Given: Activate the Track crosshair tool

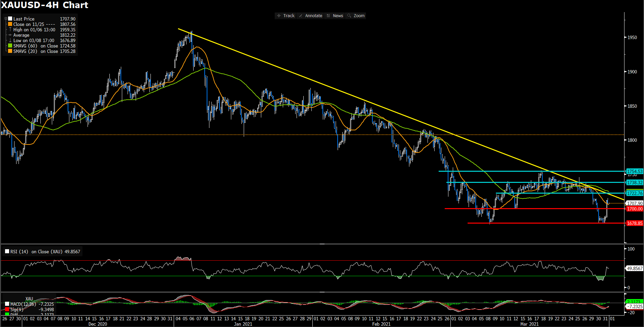Looking at the screenshot, I should tap(285, 16).
